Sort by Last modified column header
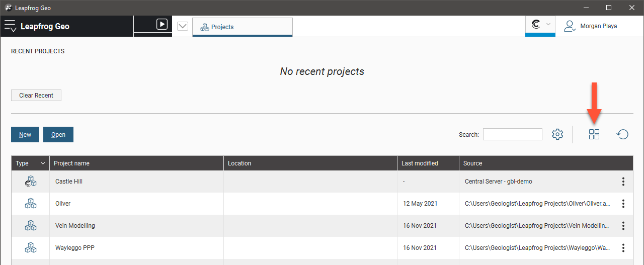This screenshot has width=644, height=265. click(x=420, y=163)
